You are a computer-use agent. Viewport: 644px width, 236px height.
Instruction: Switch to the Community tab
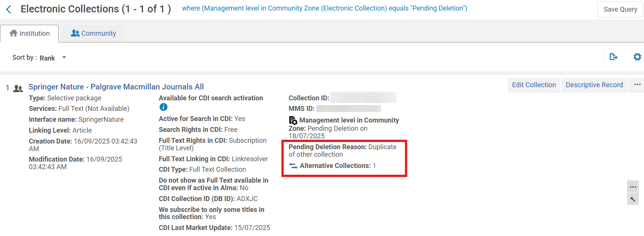(93, 33)
